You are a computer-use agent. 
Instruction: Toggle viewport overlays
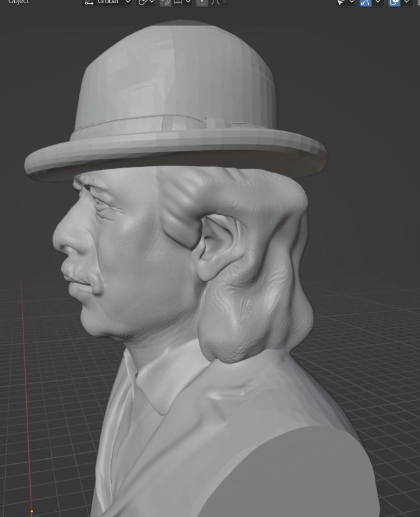click(394, 3)
